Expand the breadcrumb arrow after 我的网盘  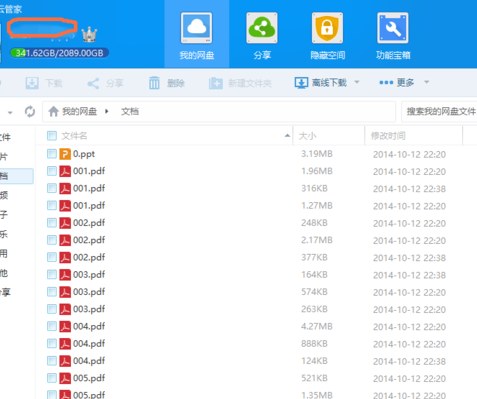[x=107, y=111]
